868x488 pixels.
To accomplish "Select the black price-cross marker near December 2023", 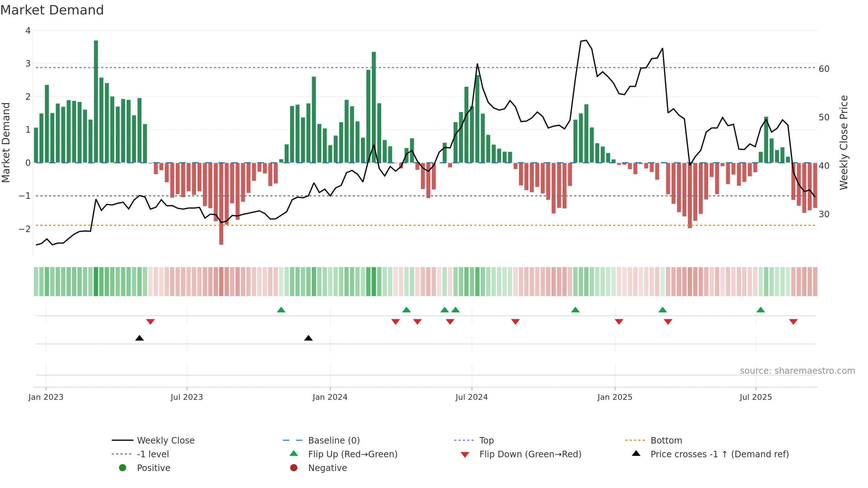I will click(309, 338).
